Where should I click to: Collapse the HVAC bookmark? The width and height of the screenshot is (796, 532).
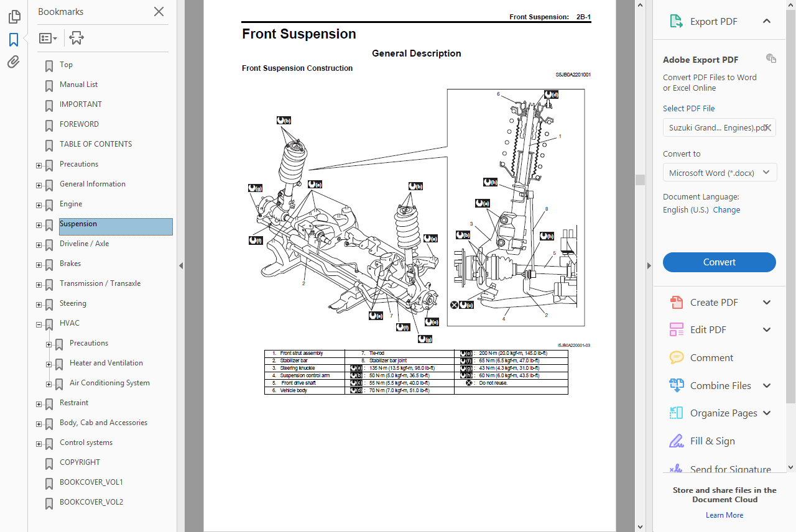[x=39, y=324]
